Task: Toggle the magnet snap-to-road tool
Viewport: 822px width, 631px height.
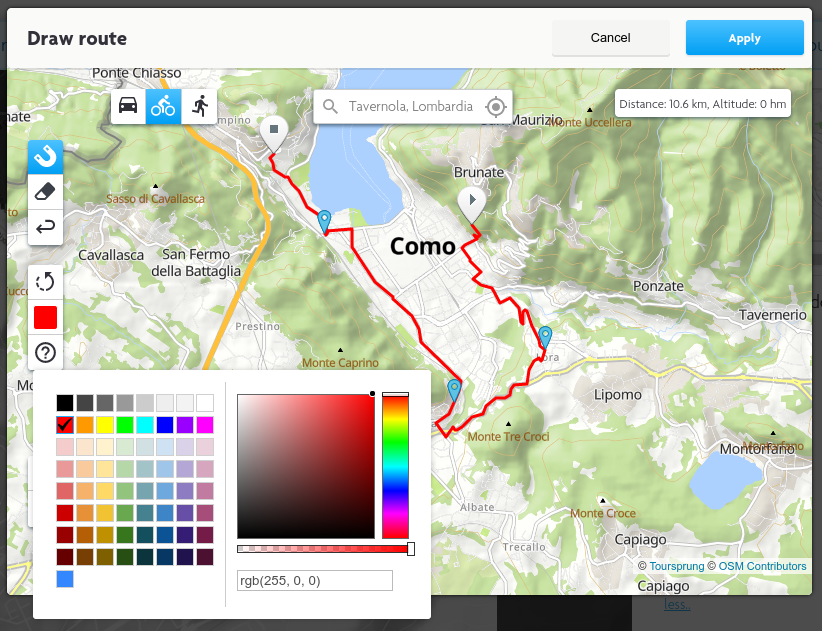Action: click(x=45, y=157)
